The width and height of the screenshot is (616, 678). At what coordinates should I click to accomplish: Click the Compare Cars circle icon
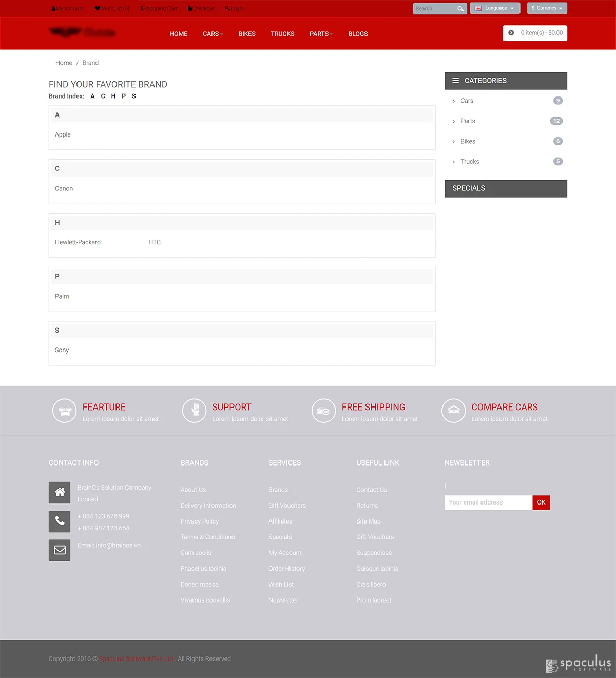tap(453, 411)
